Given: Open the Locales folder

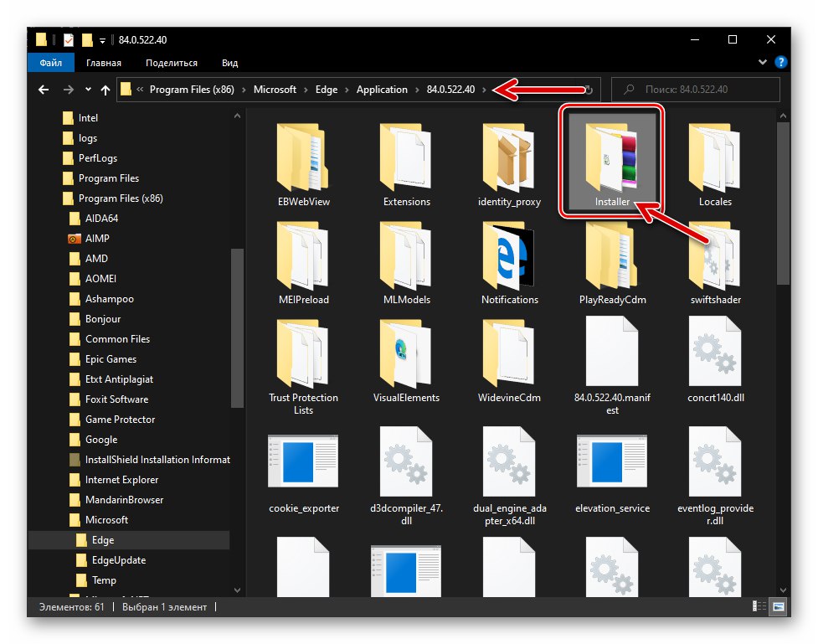Looking at the screenshot, I should 715,165.
